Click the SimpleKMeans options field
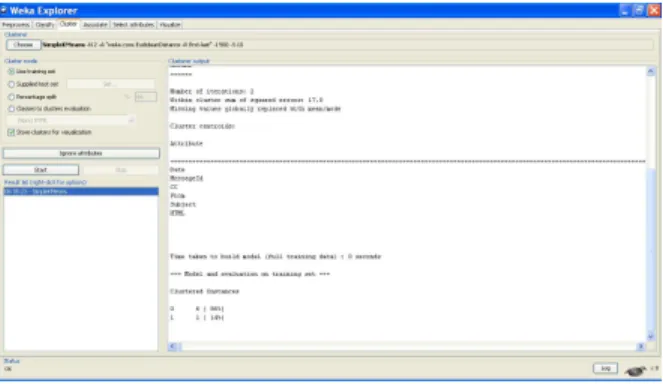663x384 pixels. click(x=347, y=45)
